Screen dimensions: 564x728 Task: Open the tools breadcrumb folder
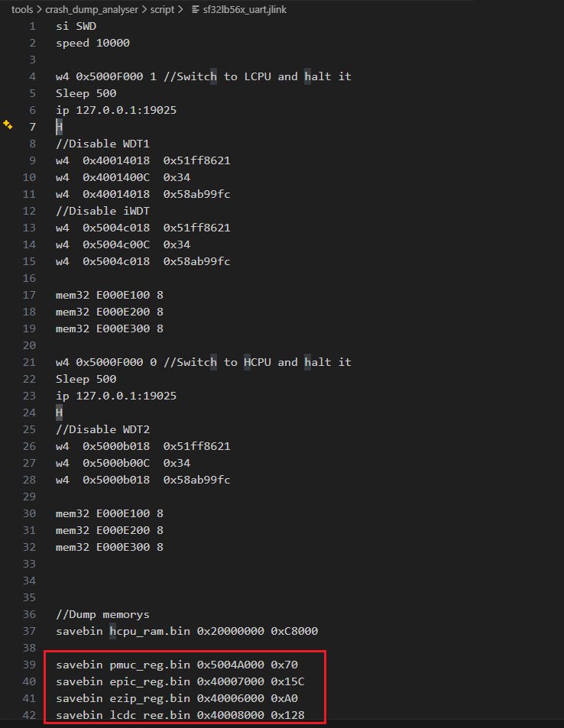[x=21, y=10]
